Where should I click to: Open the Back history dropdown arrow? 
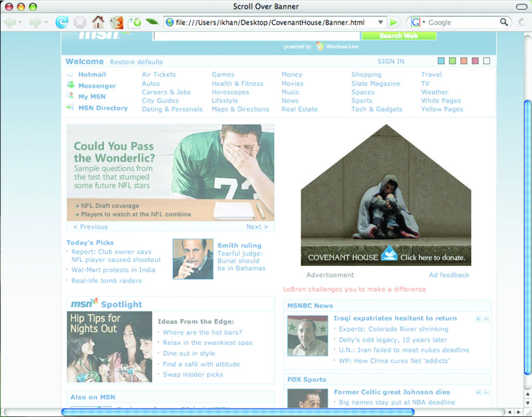click(x=20, y=22)
